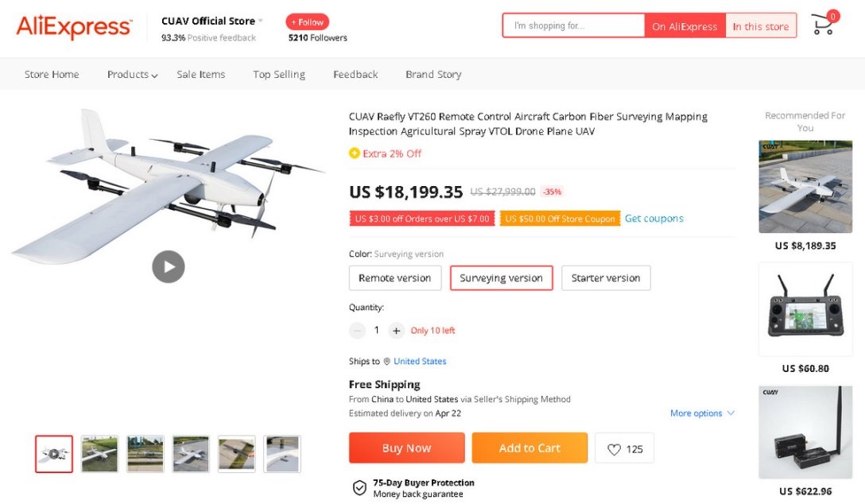The width and height of the screenshot is (865, 504).
Task: Click the Get coupons link
Action: [x=654, y=219]
